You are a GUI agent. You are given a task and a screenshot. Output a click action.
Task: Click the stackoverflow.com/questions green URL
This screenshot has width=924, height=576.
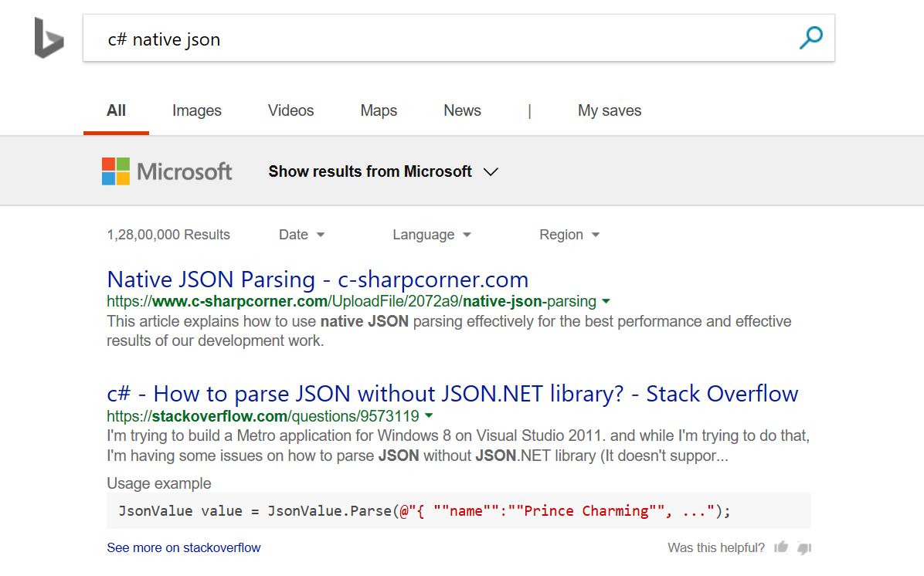click(263, 416)
